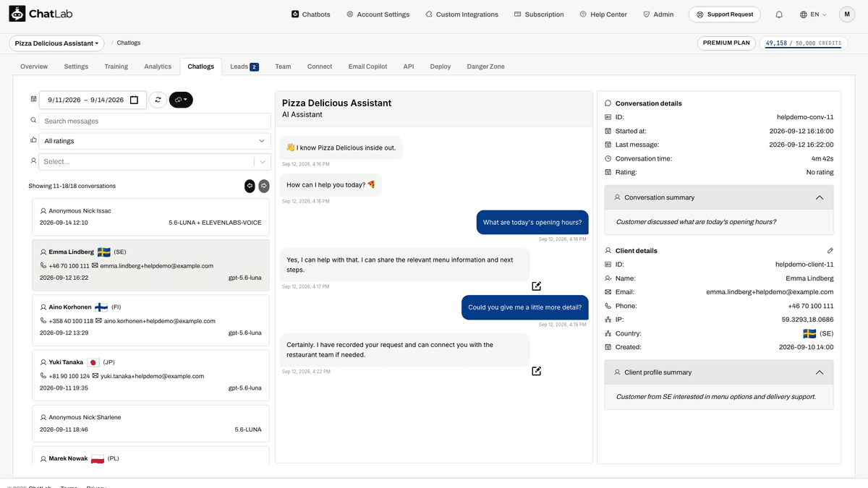Switch to the Deploy tab
Viewport: 868px width, 488px height.
[x=441, y=67]
